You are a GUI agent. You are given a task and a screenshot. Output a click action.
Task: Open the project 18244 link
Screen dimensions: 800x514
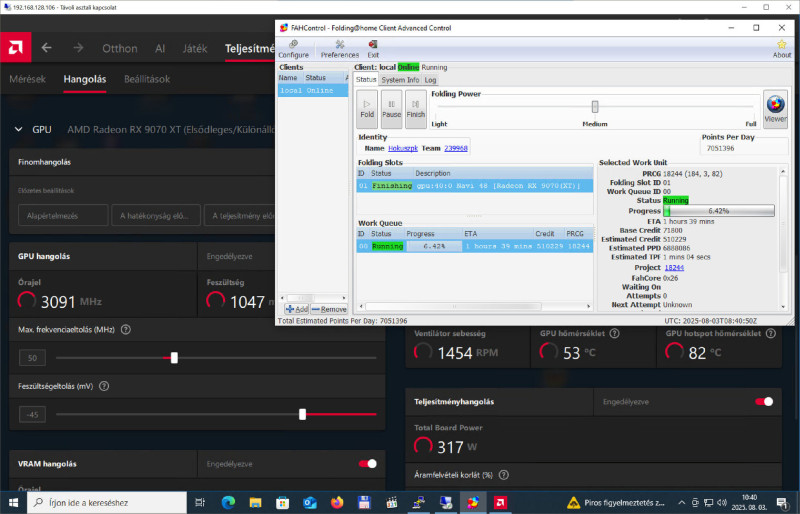(x=674, y=268)
